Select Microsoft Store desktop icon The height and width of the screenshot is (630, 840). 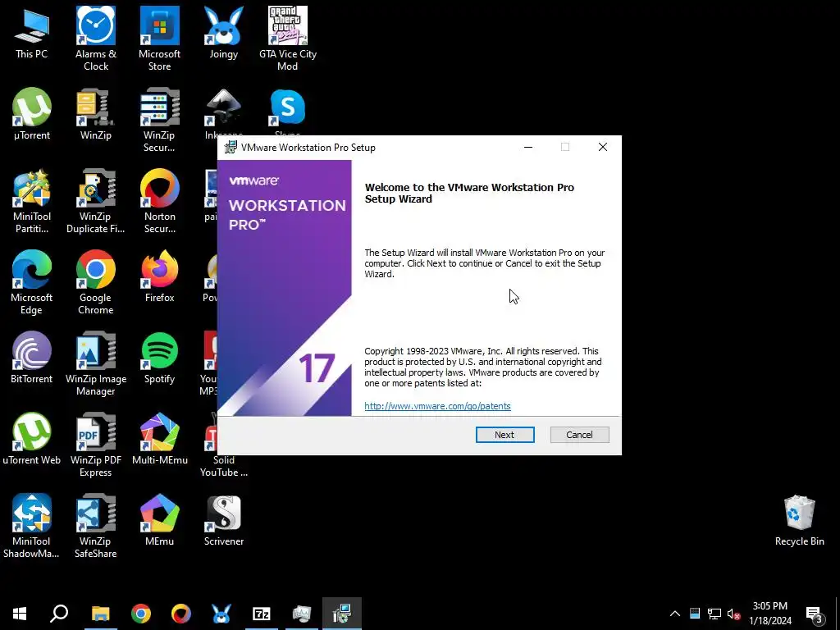(x=160, y=39)
